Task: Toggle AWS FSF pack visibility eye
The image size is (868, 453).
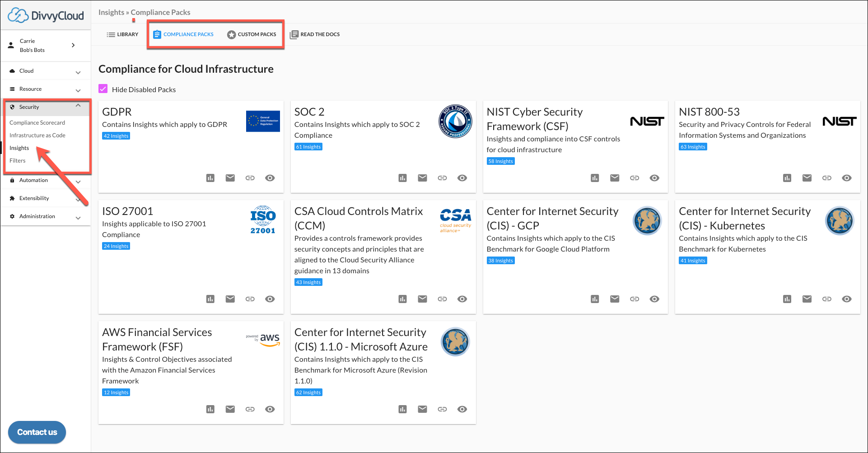Action: pos(270,409)
